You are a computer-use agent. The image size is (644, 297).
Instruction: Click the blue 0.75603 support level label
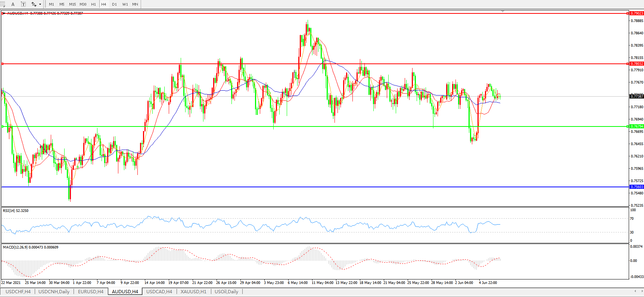click(x=637, y=187)
